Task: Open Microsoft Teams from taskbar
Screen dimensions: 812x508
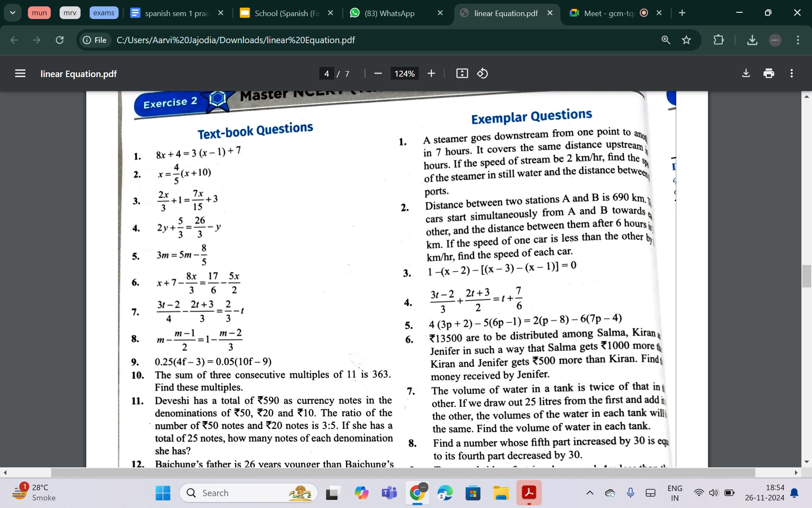Action: [x=389, y=493]
